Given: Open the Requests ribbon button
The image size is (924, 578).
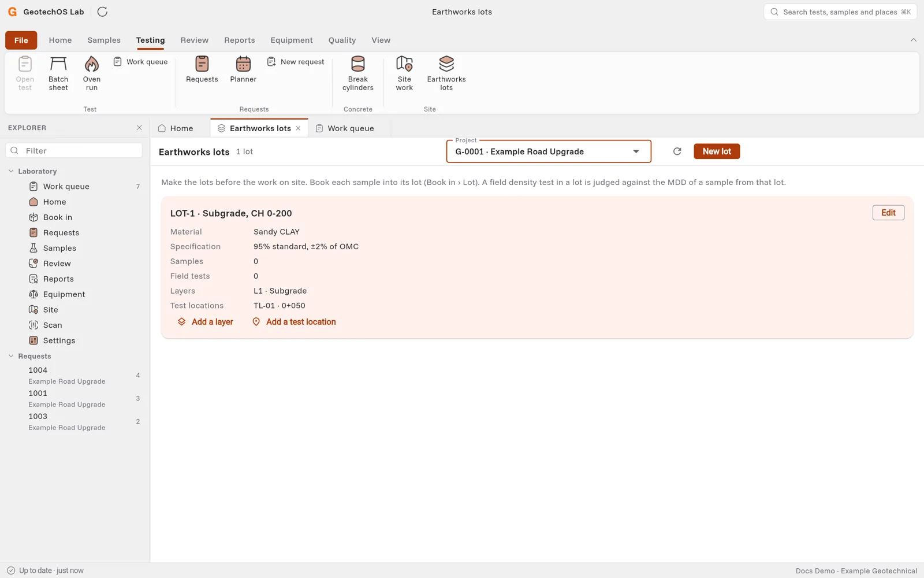Looking at the screenshot, I should [x=202, y=69].
